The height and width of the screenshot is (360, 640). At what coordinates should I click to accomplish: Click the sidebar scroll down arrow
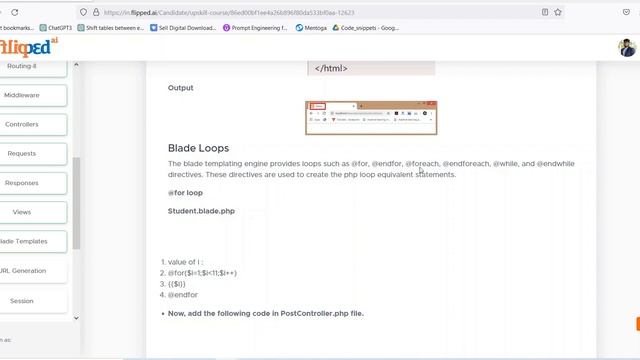click(76, 318)
